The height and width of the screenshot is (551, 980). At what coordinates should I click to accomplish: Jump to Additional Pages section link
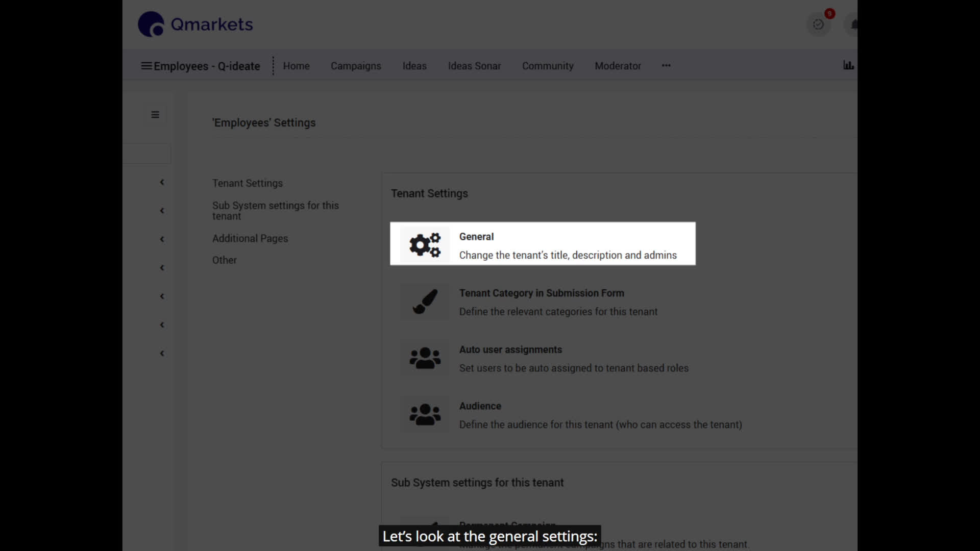(x=250, y=238)
